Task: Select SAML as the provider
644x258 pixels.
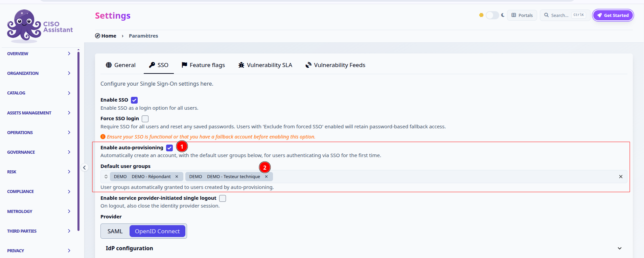Action: [x=115, y=231]
